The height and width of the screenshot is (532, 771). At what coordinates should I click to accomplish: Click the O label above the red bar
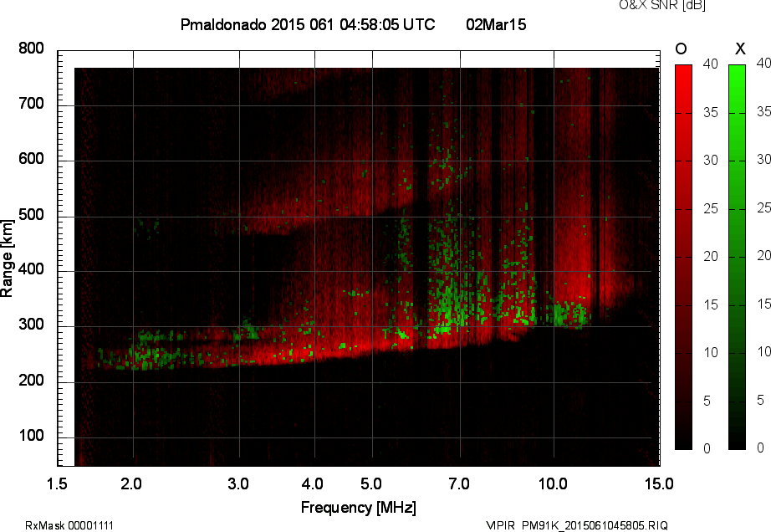coord(681,49)
